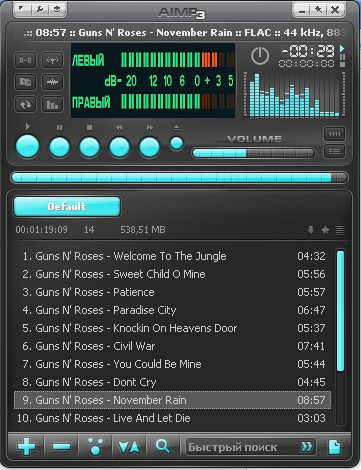This screenshot has width=361, height=470.
Task: Toggle the A-B repeat button
Action: pyautogui.click(x=26, y=60)
